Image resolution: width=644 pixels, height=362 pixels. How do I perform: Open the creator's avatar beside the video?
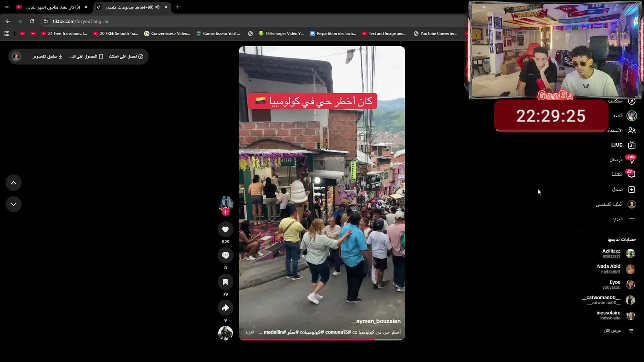[225, 203]
